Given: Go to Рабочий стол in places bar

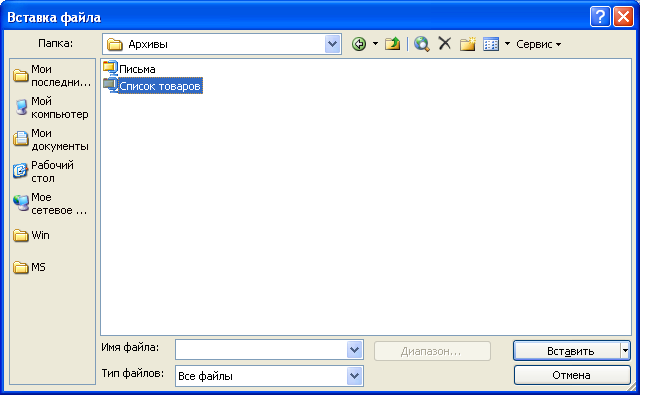Looking at the screenshot, I should [x=52, y=171].
